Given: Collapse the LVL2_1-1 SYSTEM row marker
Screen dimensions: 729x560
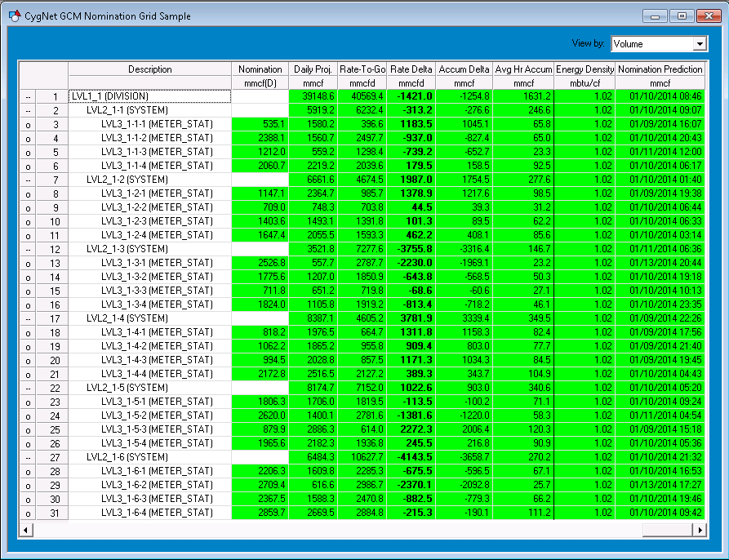Looking at the screenshot, I should [x=28, y=110].
